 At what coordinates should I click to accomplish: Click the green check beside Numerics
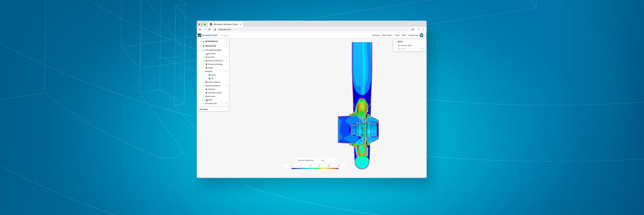[207, 89]
